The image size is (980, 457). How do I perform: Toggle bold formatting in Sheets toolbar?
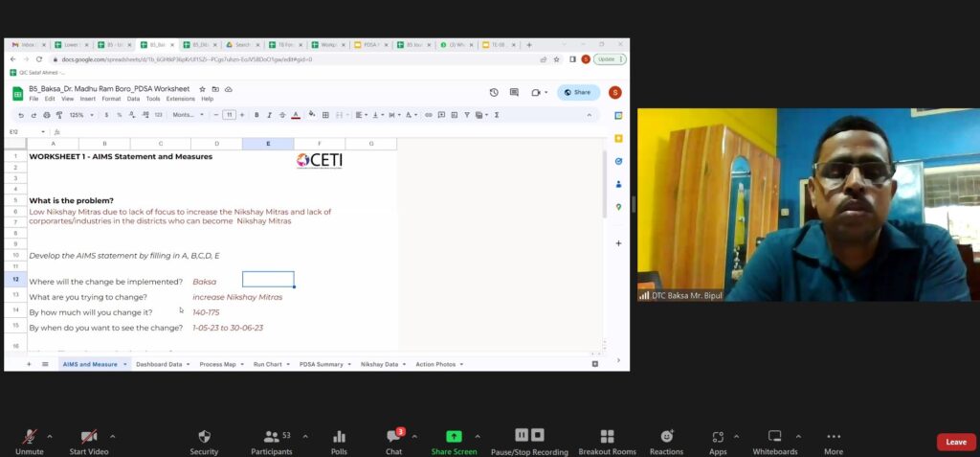pos(256,115)
